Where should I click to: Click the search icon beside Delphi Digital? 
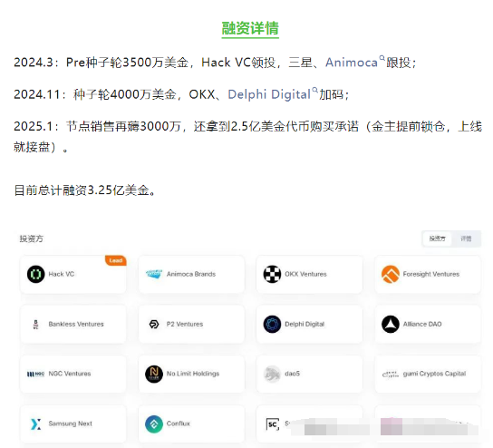pos(314,90)
